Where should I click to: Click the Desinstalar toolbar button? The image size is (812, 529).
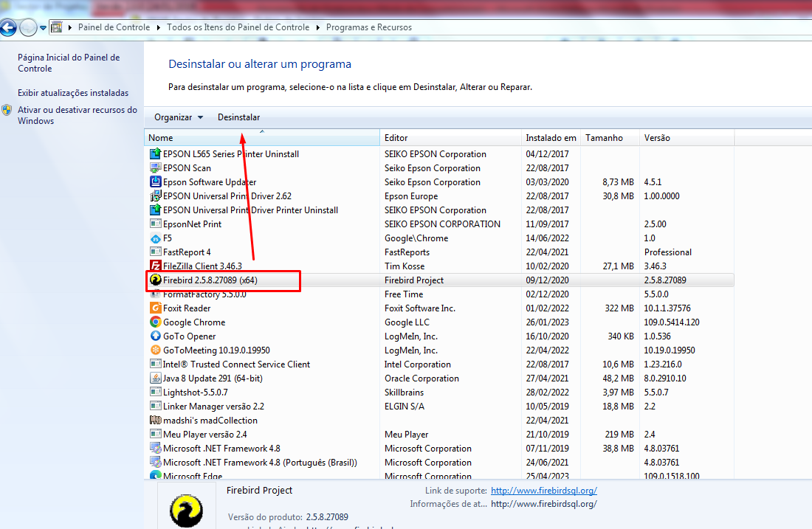(x=238, y=117)
